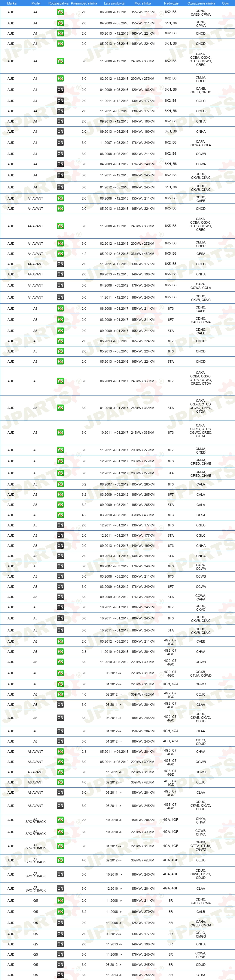Click the Nadwozie column header
Screen dimensions: 235x980
[171, 3]
